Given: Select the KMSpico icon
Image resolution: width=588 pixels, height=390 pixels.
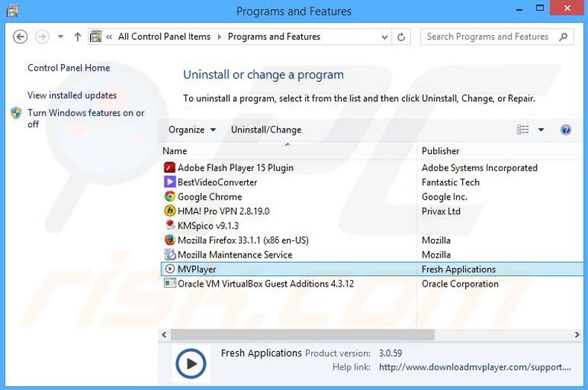Looking at the screenshot, I should [170, 225].
